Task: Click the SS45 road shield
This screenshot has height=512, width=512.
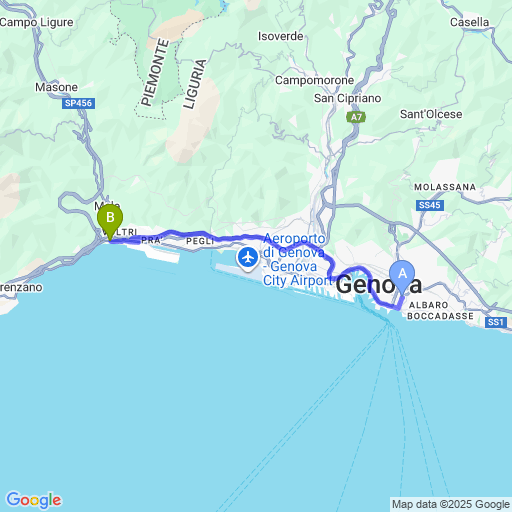Action: pyautogui.click(x=430, y=205)
